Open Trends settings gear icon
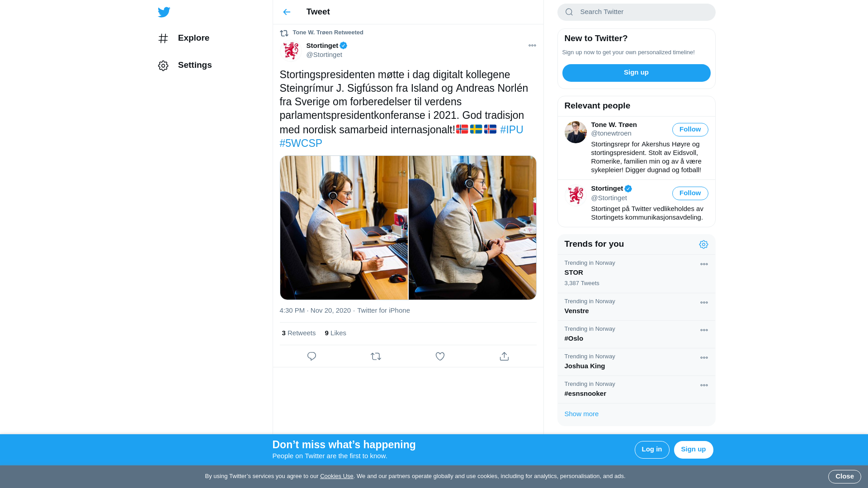Viewport: 868px width, 488px height. click(703, 244)
